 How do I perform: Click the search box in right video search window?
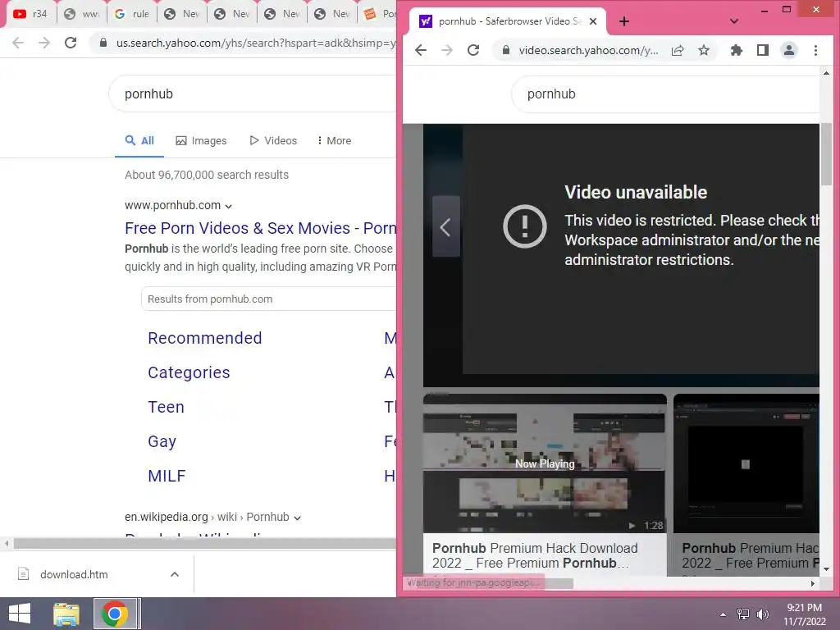click(x=664, y=94)
